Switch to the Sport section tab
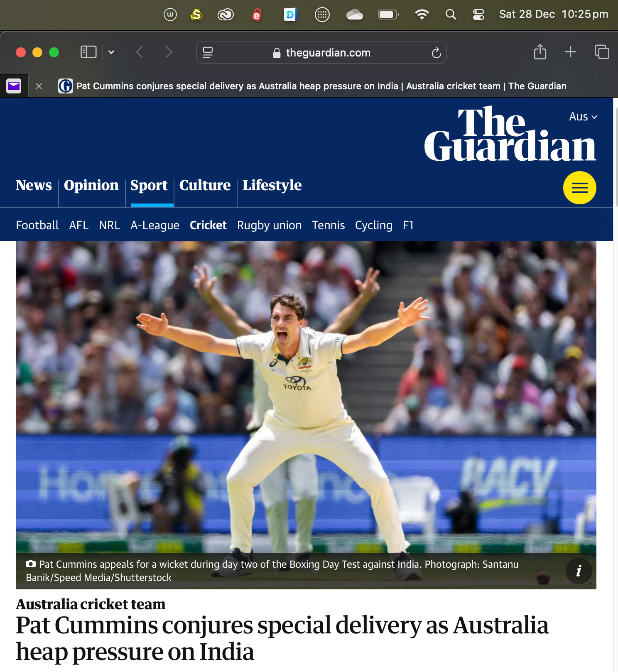 click(x=149, y=185)
